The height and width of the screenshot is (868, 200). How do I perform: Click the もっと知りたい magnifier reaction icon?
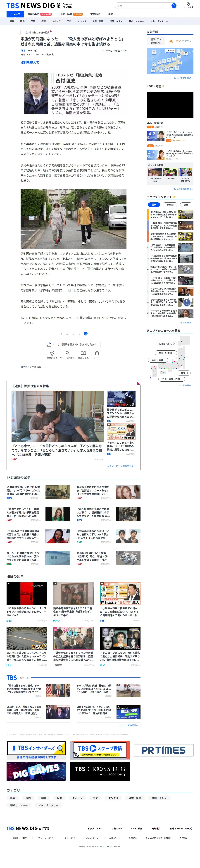(68, 353)
